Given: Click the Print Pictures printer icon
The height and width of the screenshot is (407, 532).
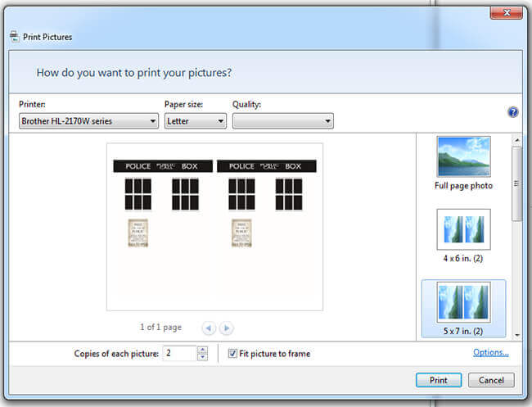Looking at the screenshot, I should (x=14, y=36).
